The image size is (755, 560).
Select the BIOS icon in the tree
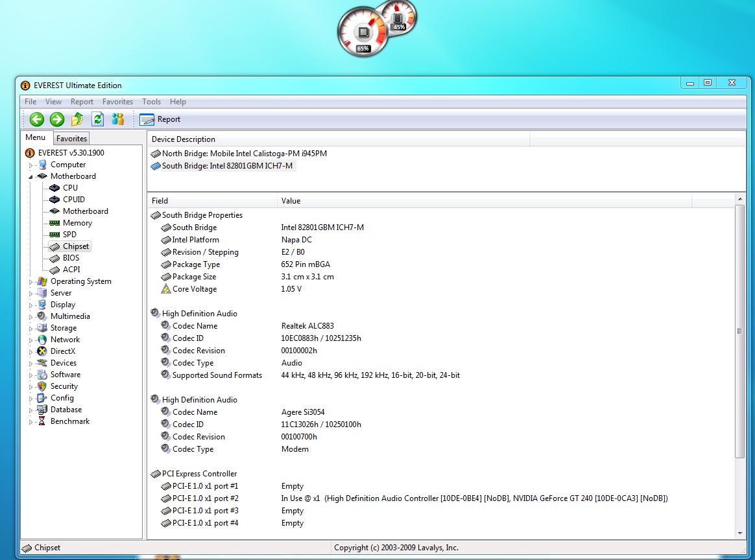click(54, 258)
